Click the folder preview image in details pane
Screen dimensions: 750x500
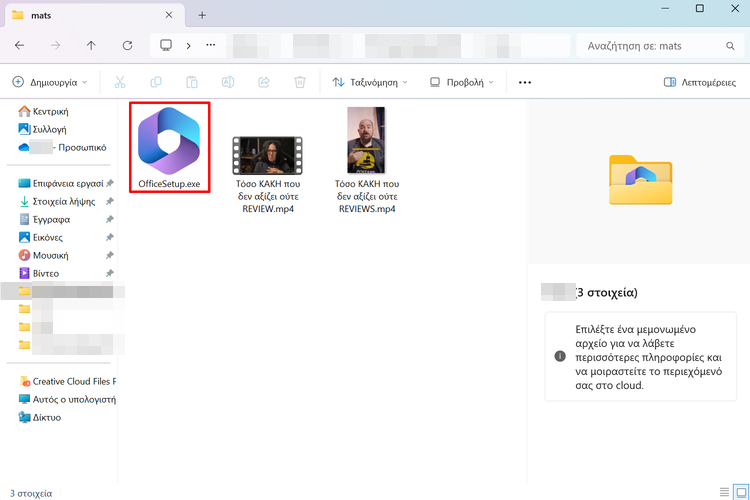(640, 180)
